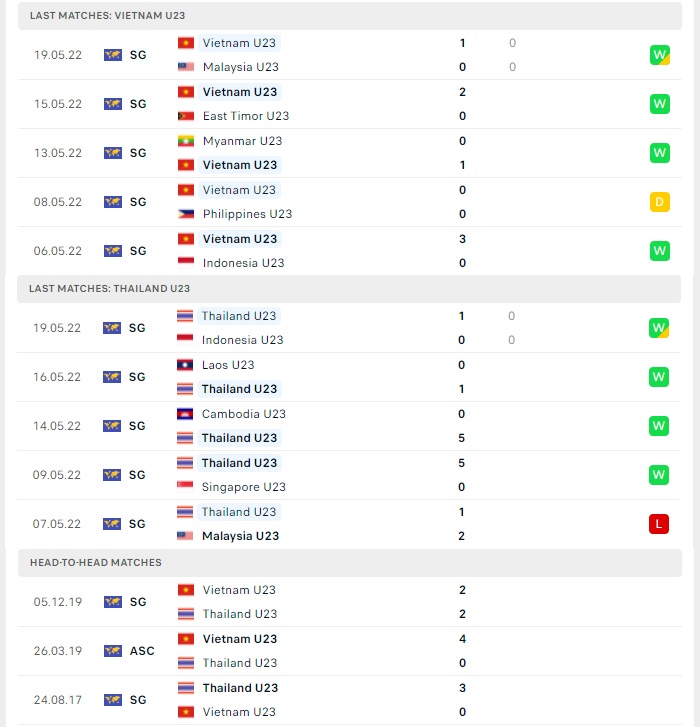Screen dimensions: 700x727
Task: Click the East Timor U23 flag icon
Action: (x=186, y=116)
